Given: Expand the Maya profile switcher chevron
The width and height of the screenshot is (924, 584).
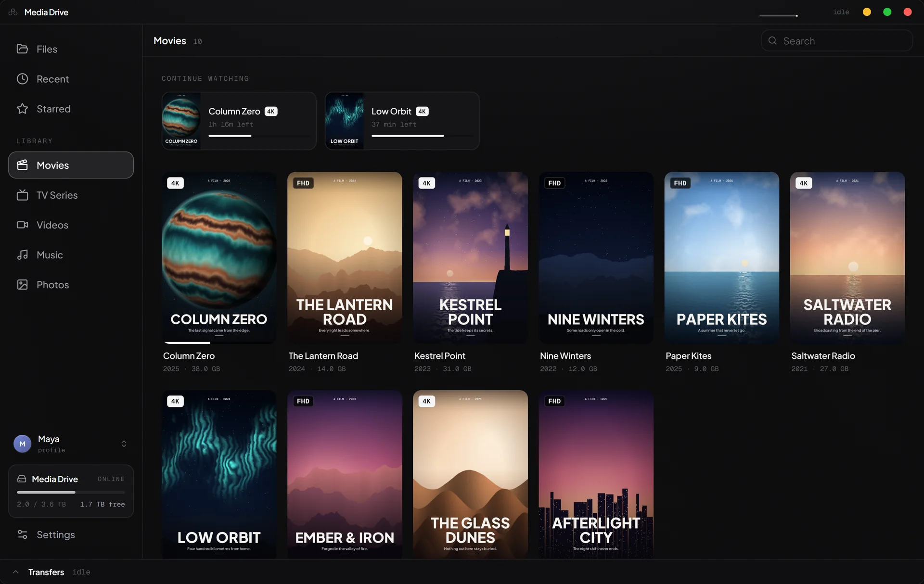Looking at the screenshot, I should (124, 444).
